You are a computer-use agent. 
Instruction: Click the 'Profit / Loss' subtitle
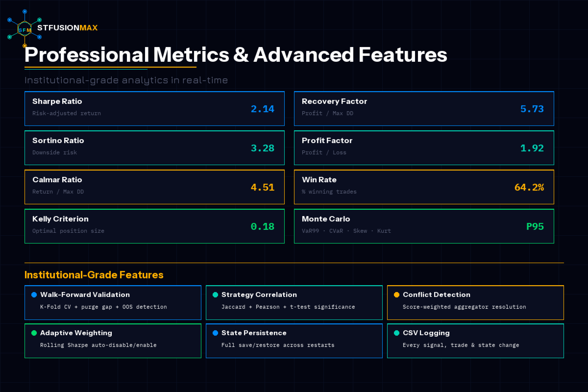[324, 152]
